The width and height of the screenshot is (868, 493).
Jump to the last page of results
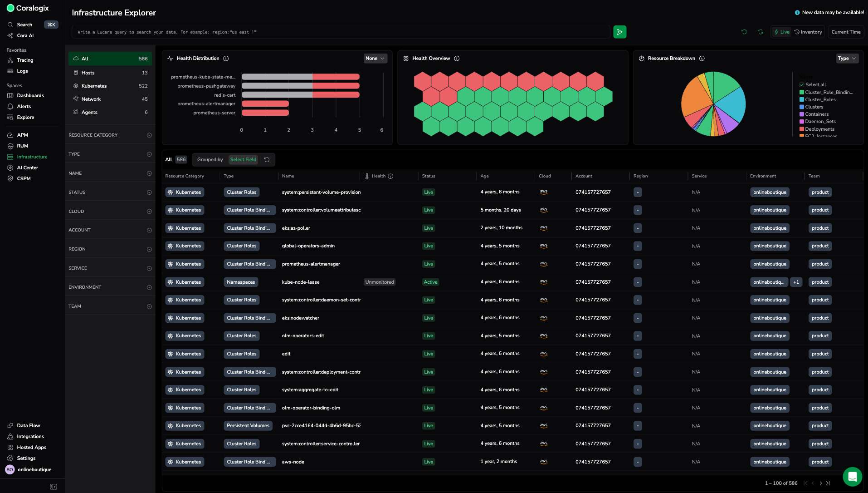(x=828, y=483)
